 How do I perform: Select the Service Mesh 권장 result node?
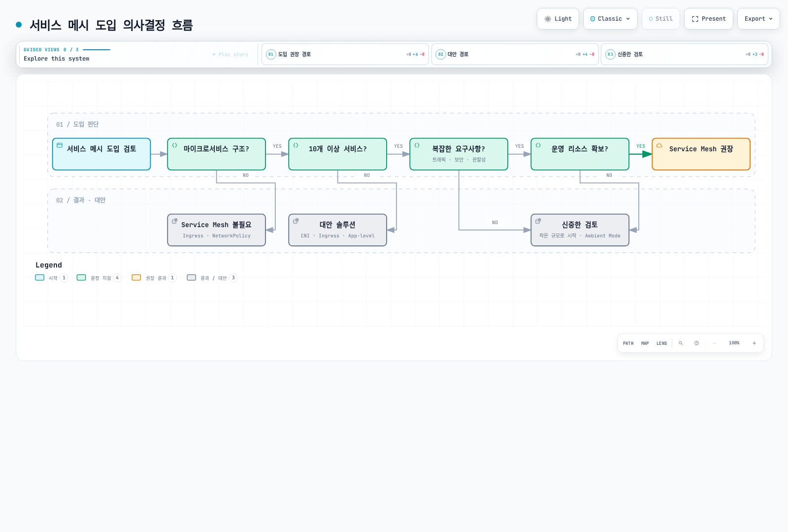click(x=701, y=154)
